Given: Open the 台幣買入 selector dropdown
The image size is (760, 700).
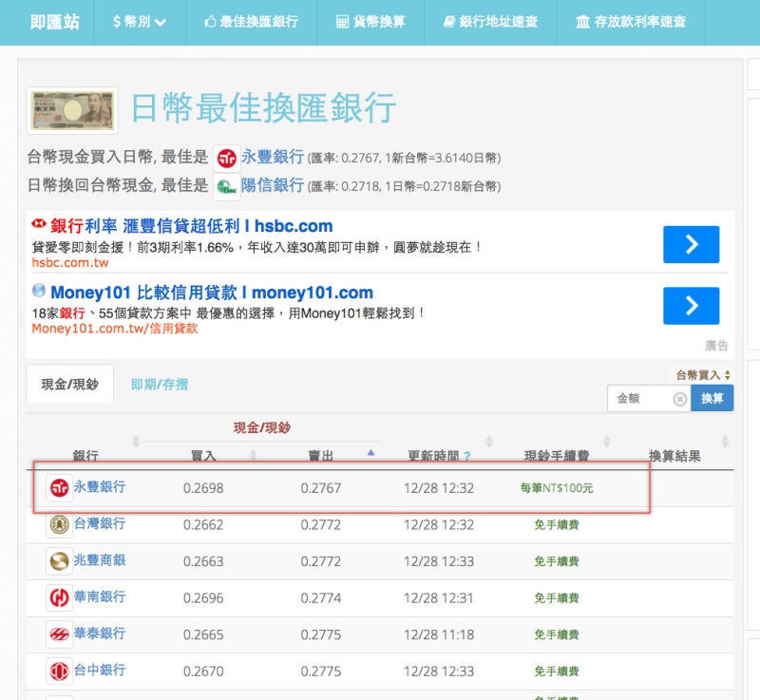Looking at the screenshot, I should coord(703,375).
